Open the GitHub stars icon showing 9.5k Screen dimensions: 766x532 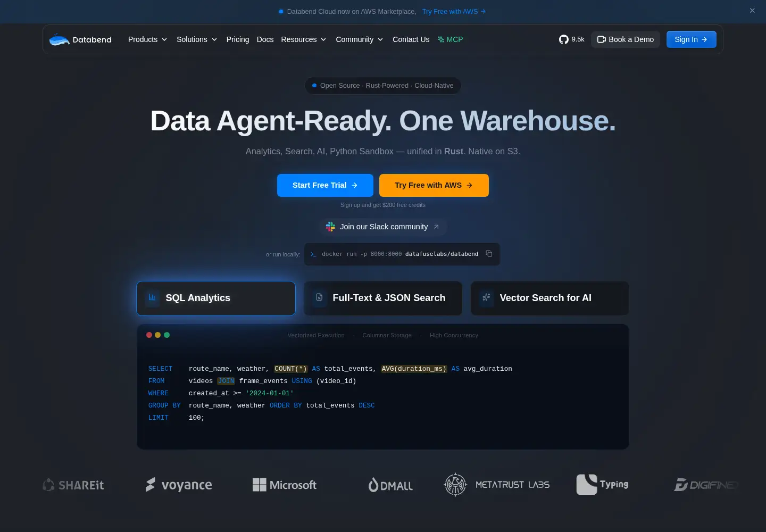(x=564, y=39)
